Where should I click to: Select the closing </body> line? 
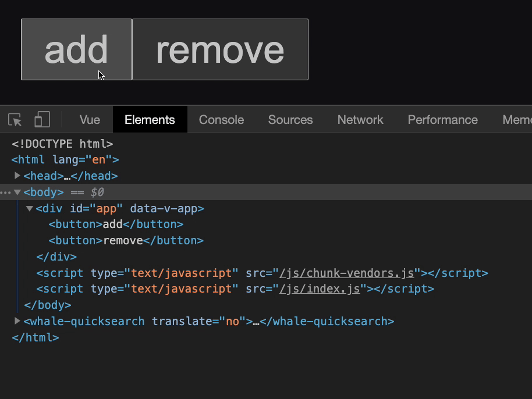point(48,305)
